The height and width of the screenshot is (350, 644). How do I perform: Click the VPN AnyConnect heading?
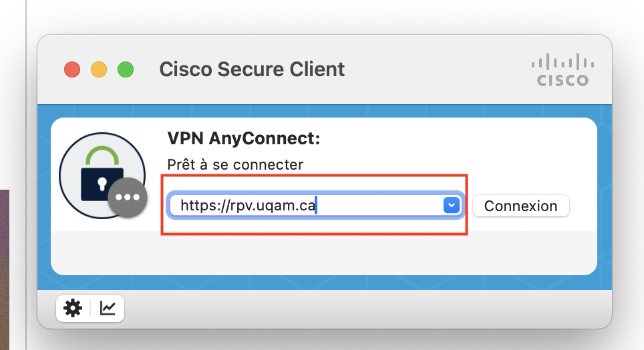[x=244, y=138]
